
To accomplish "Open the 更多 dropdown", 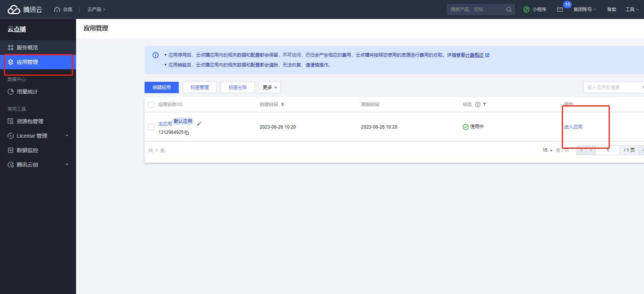I will [x=269, y=87].
